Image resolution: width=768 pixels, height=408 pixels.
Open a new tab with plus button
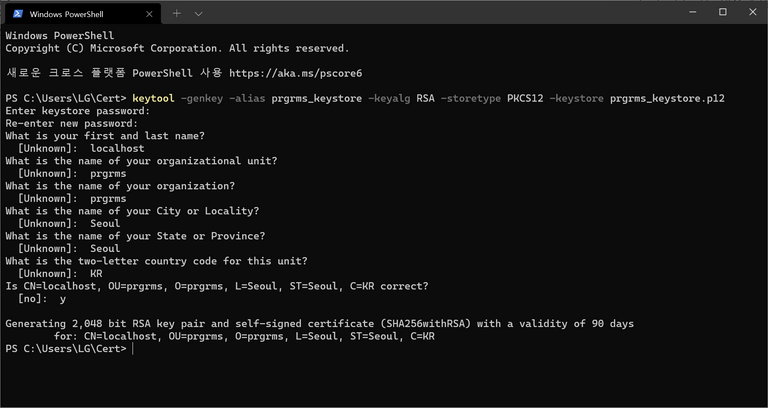(177, 14)
